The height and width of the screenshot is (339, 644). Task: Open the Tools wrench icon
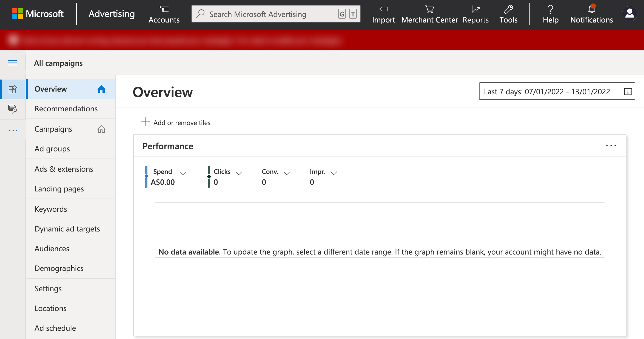coord(508,9)
